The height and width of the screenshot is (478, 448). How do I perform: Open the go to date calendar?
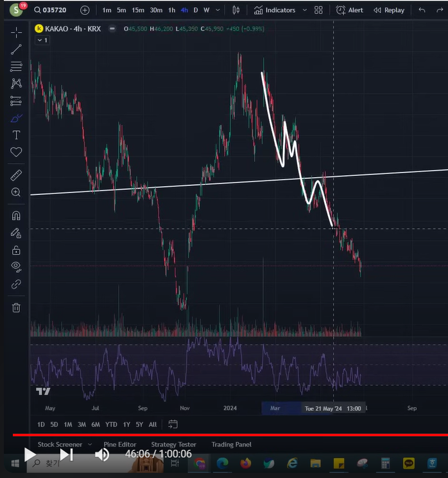173,424
